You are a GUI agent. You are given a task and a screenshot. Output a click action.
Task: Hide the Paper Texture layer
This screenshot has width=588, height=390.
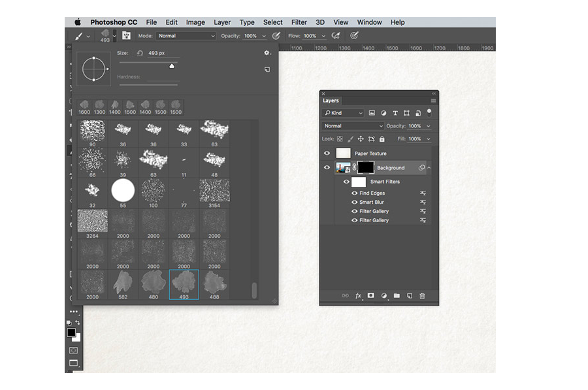[x=327, y=153]
